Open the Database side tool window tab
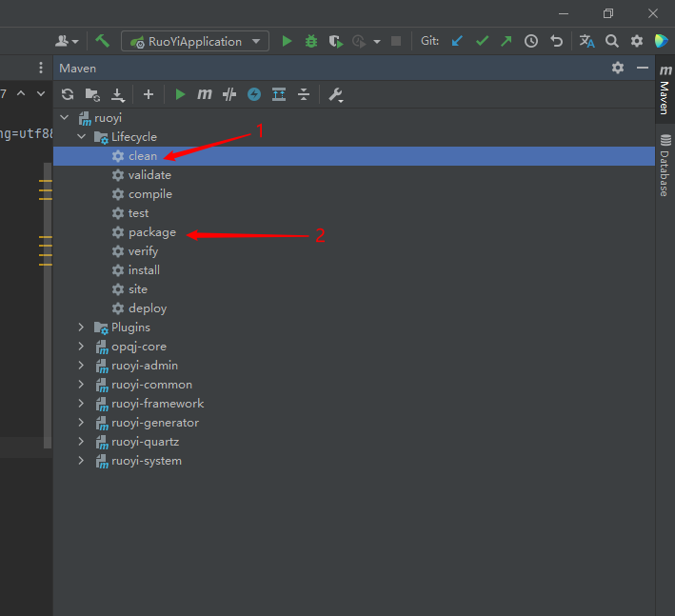Image resolution: width=675 pixels, height=616 pixels. pos(665,165)
